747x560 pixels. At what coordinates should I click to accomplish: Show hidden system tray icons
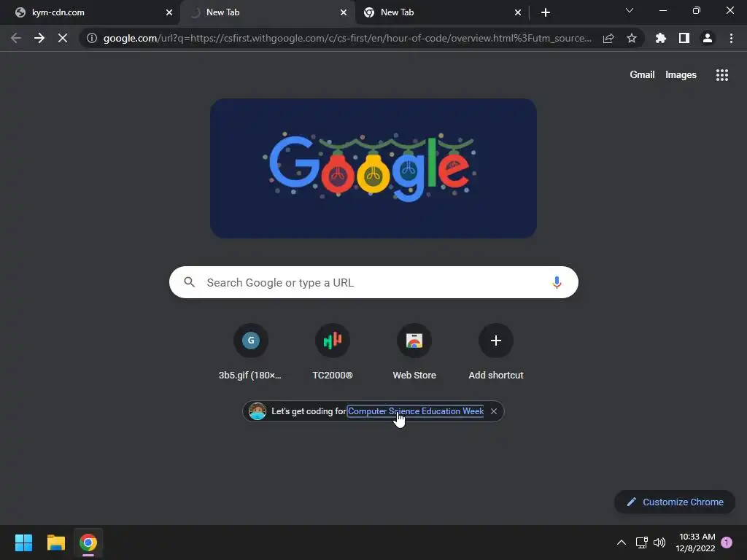click(622, 542)
